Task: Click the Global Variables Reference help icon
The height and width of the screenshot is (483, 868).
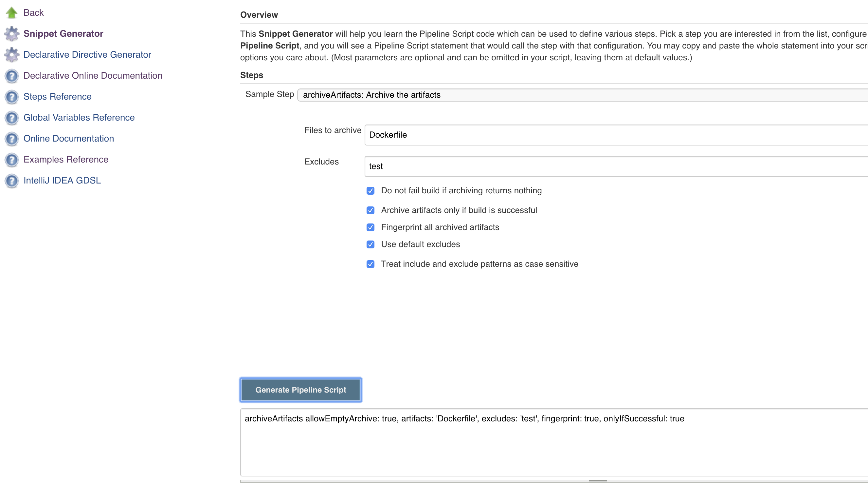Action: tap(11, 118)
